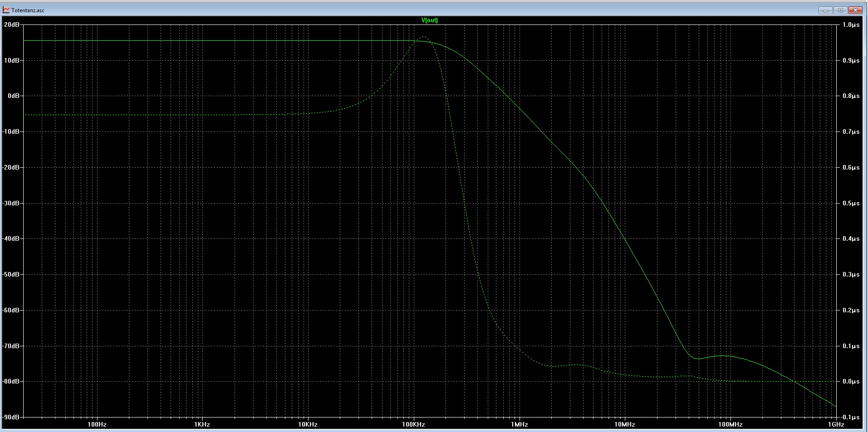The height and width of the screenshot is (432, 868).
Task: Click the 0.1µs group delay axis label
Action: 851,346
